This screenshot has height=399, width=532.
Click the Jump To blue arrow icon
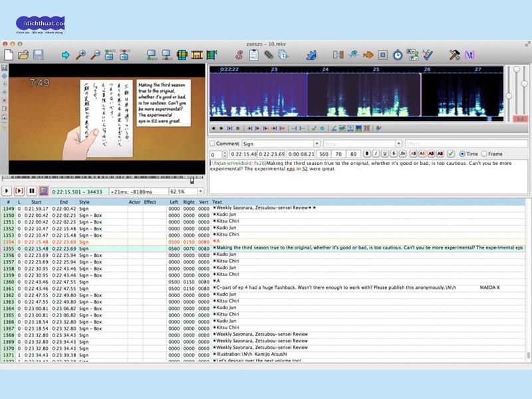[65, 55]
